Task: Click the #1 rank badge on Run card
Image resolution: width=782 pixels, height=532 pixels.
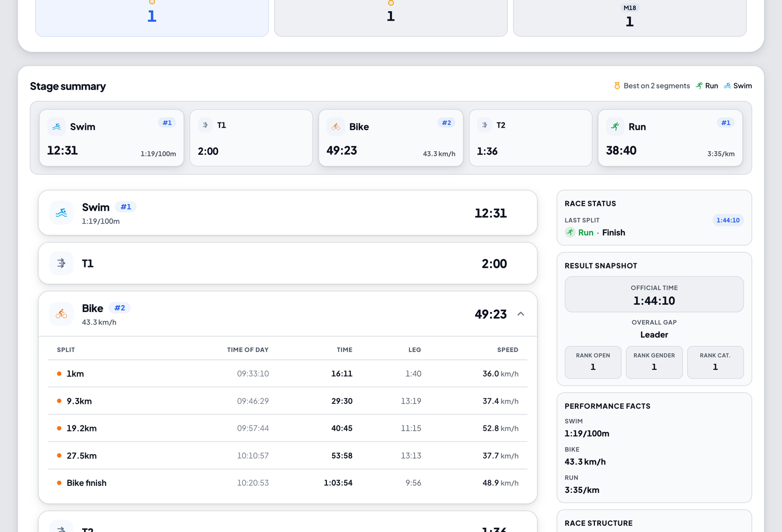Action: 725,123
